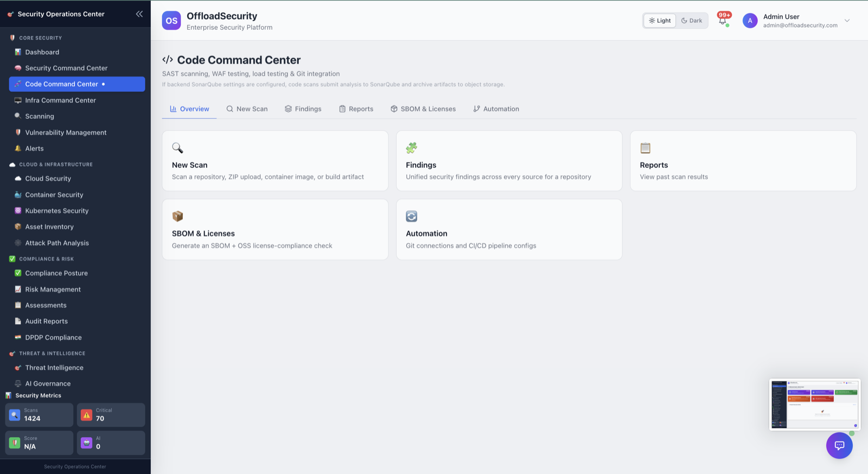Collapse the sidebar with double chevron icon
868x474 pixels.
click(x=139, y=14)
